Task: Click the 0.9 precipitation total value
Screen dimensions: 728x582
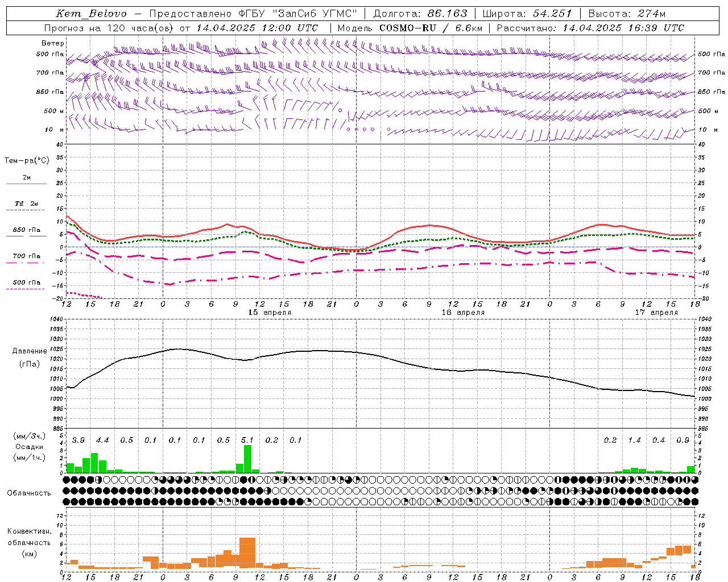Action: 682,440
